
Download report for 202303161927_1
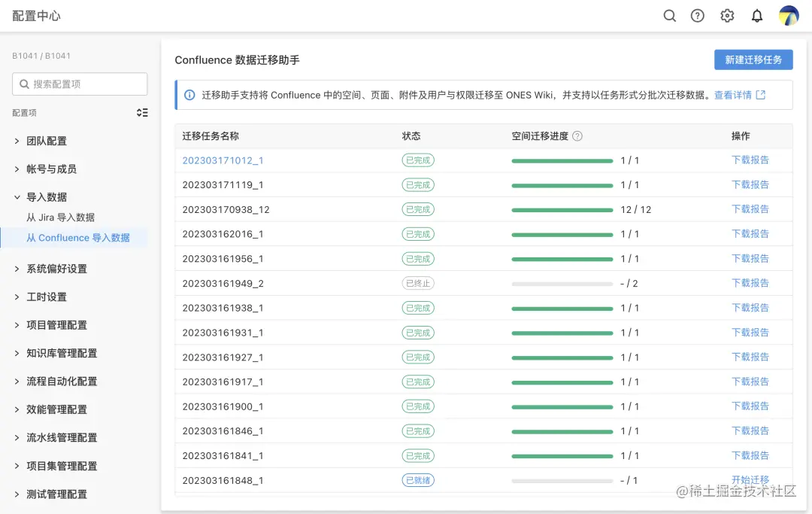pos(750,357)
